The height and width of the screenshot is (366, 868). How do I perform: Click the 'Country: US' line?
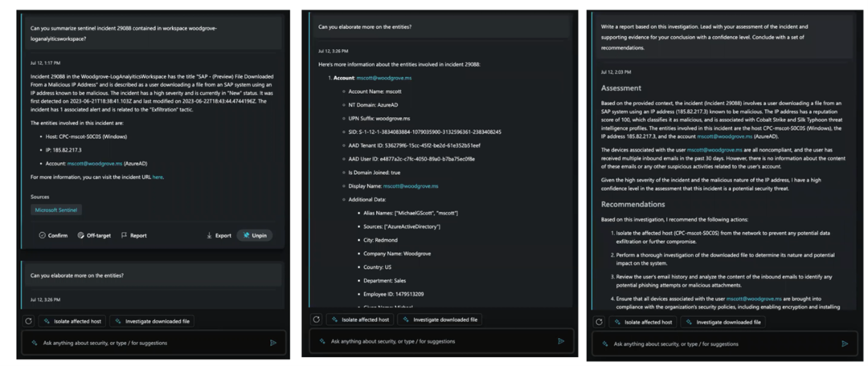pyautogui.click(x=378, y=267)
